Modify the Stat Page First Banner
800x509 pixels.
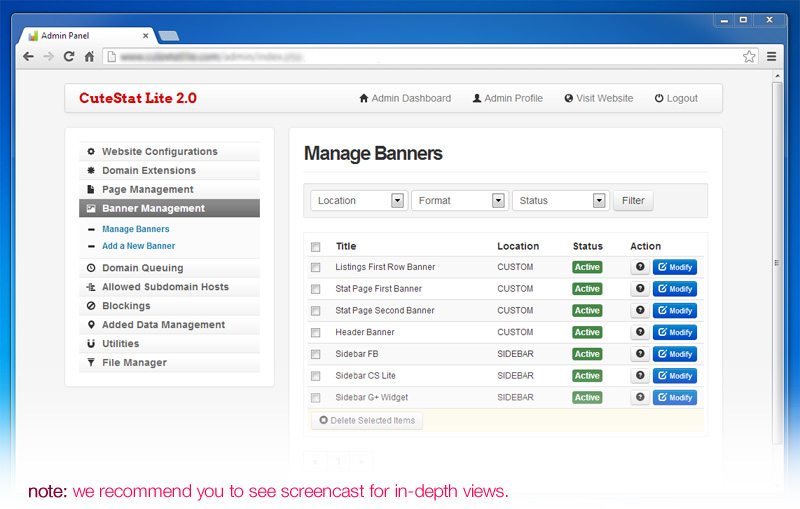click(674, 289)
